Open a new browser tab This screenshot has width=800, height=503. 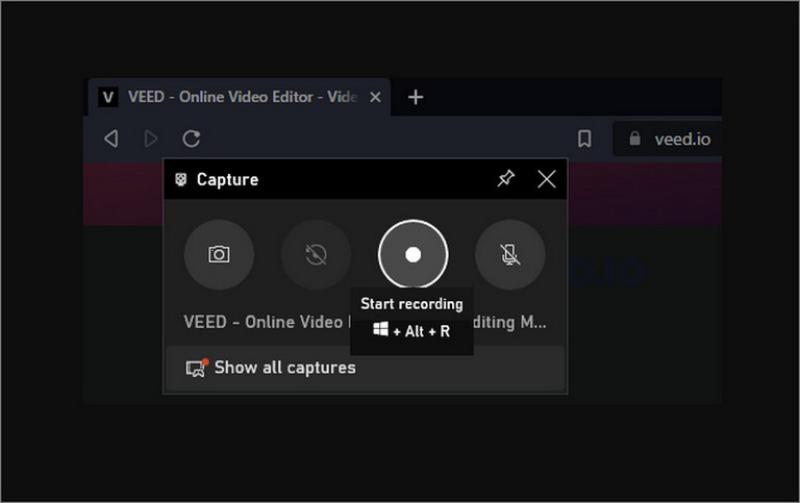tap(416, 97)
